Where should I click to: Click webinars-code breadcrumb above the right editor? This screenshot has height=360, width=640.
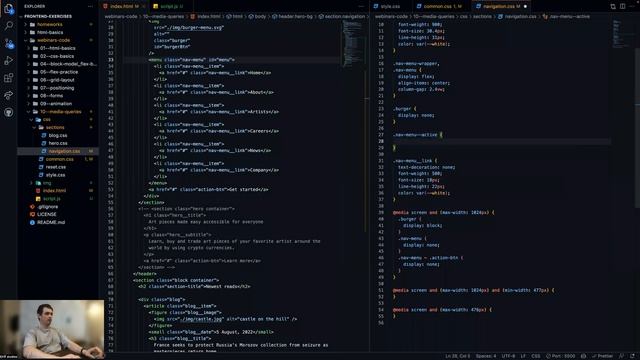pos(391,17)
